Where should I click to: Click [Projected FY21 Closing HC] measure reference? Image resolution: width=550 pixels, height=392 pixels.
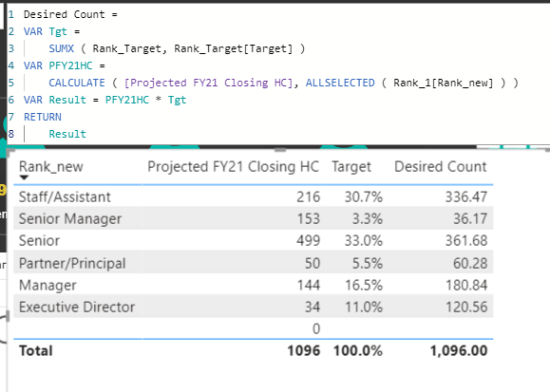208,83
